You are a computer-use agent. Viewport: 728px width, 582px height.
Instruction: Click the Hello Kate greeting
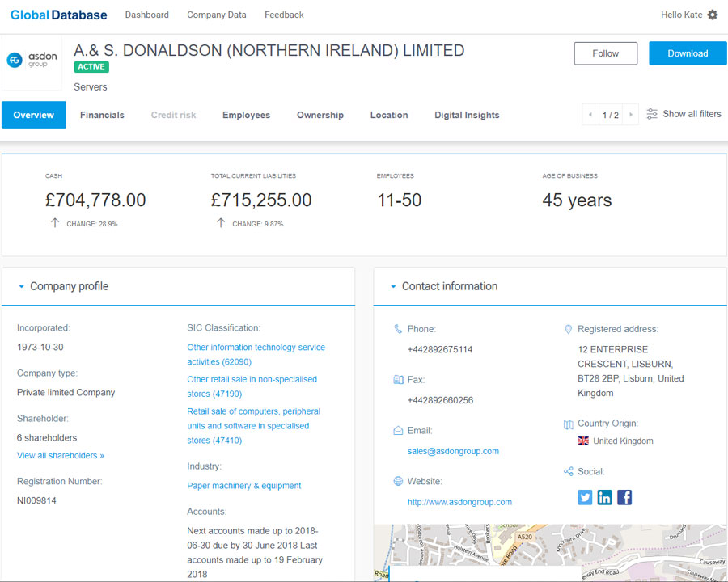point(682,15)
